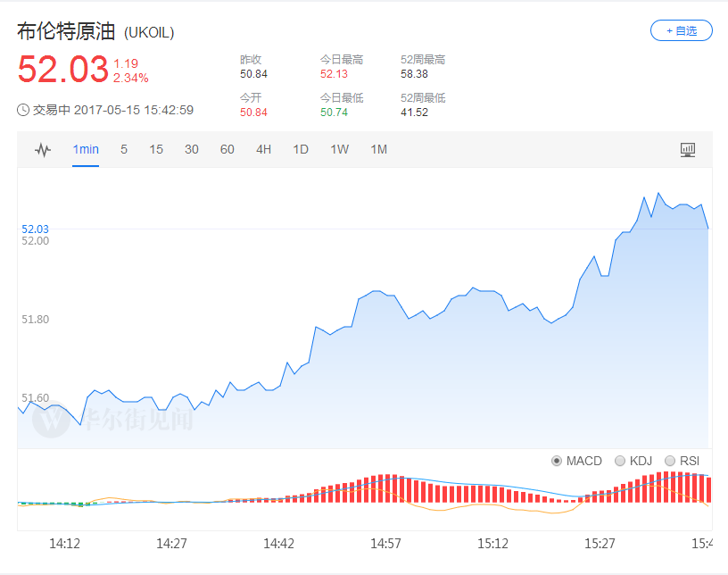Click the 52.00 price axis label

[36, 241]
